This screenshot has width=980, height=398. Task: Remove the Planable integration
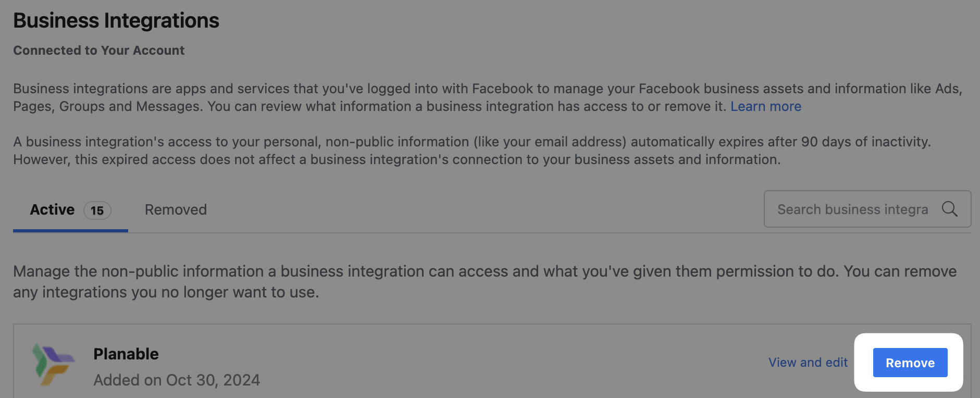tap(910, 363)
